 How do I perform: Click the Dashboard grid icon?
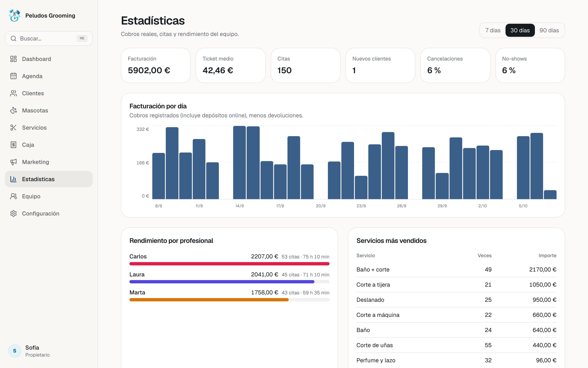point(13,59)
